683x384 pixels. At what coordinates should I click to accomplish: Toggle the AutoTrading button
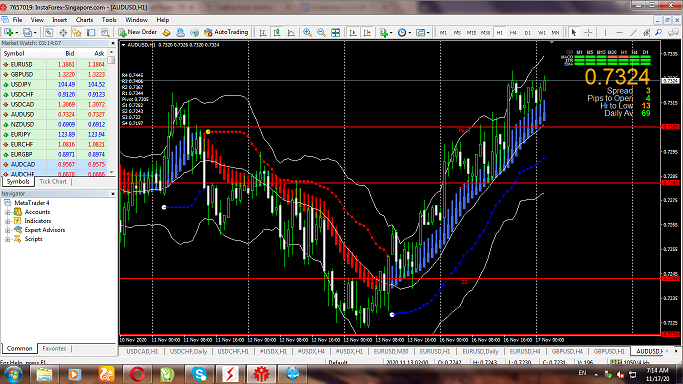point(226,32)
